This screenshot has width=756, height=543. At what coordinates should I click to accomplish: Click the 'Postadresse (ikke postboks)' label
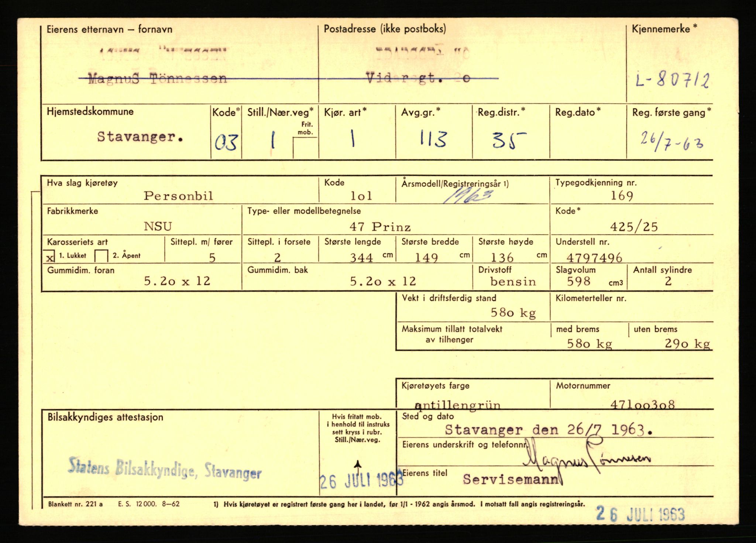[385, 29]
